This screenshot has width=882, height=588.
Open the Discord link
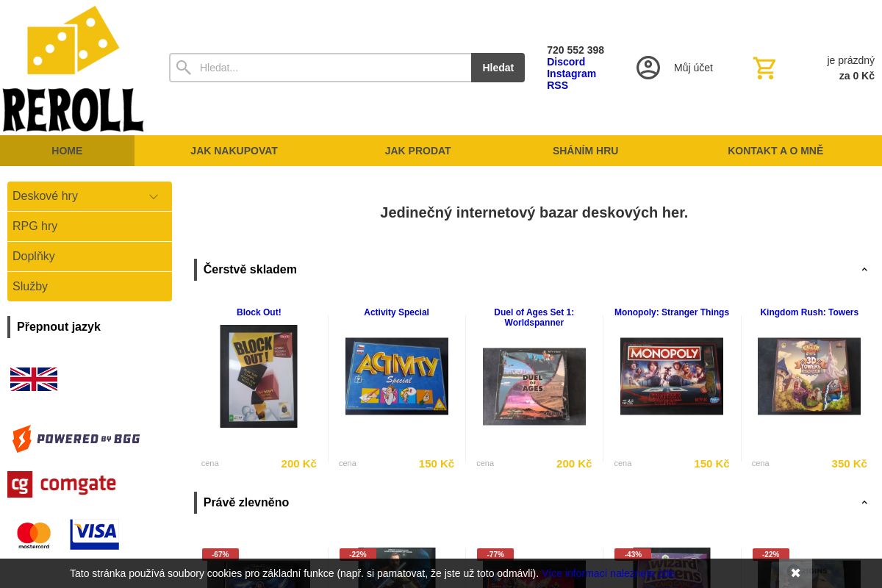tap(566, 62)
